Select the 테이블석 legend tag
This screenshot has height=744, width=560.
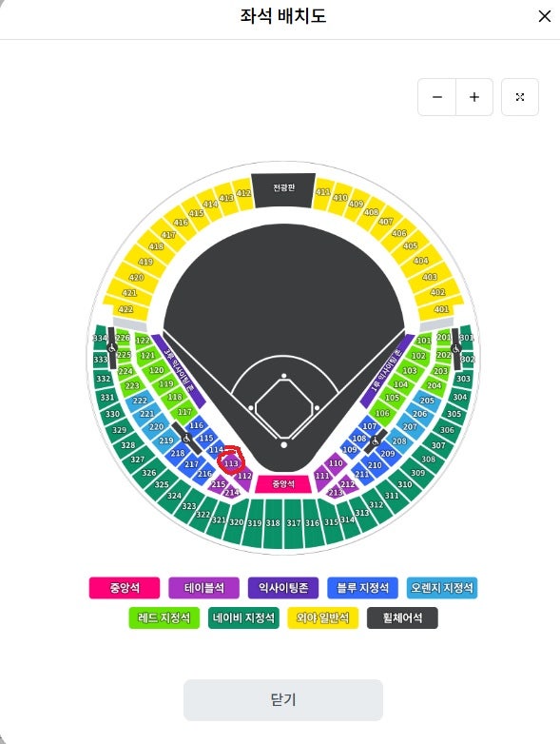coord(203,588)
